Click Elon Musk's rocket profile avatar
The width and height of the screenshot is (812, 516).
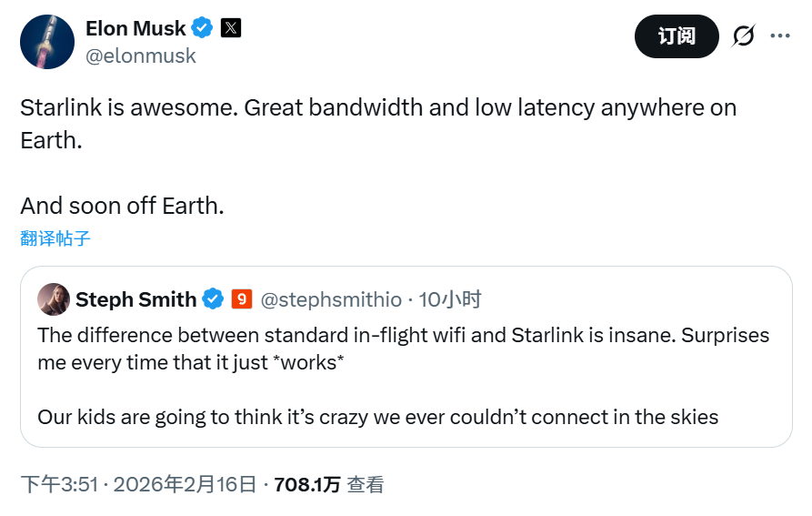click(x=47, y=41)
